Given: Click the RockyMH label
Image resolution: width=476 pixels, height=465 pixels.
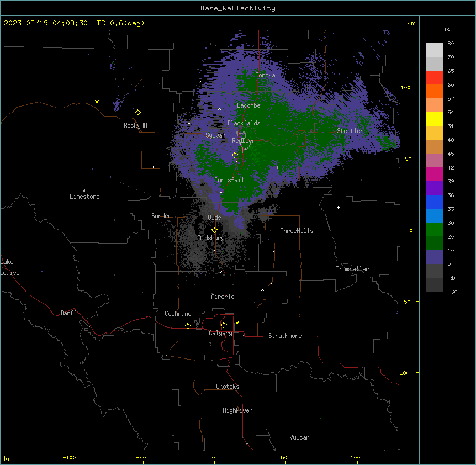Looking at the screenshot, I should (x=135, y=125).
